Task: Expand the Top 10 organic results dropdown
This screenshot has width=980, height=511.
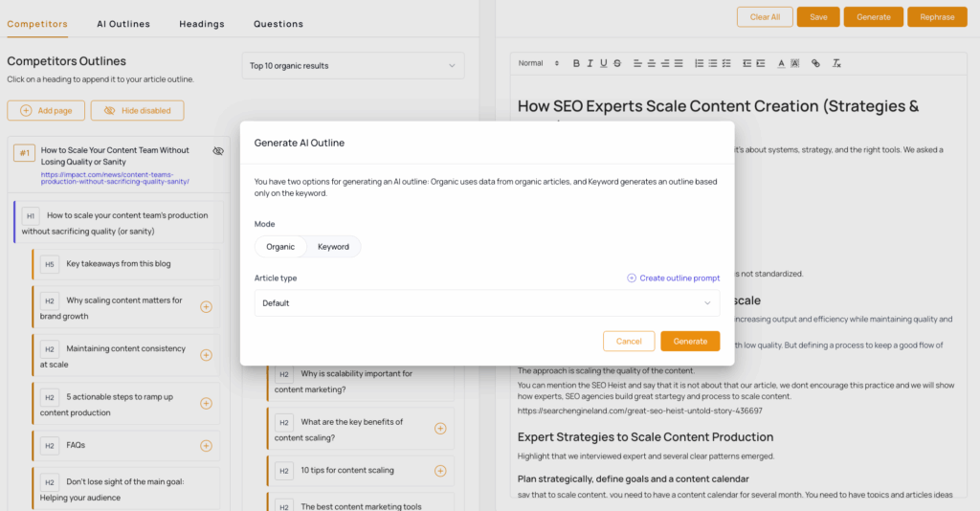Action: (x=353, y=66)
